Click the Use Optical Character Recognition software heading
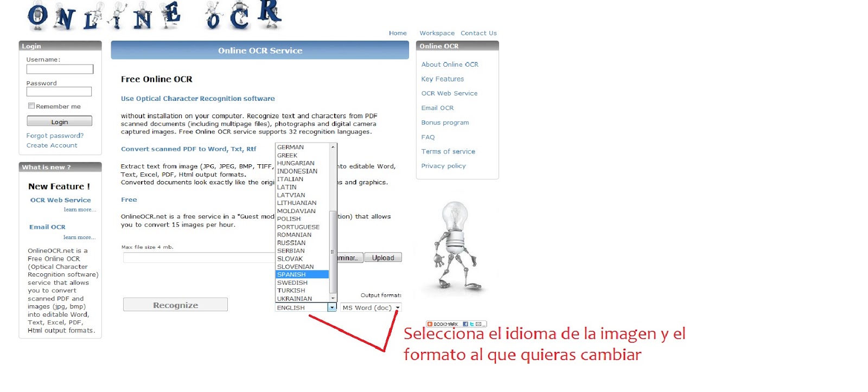This screenshot has width=868, height=392. click(197, 99)
